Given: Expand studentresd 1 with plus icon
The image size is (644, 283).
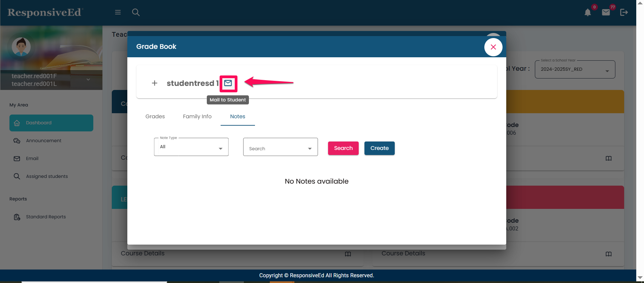Looking at the screenshot, I should 155,83.
